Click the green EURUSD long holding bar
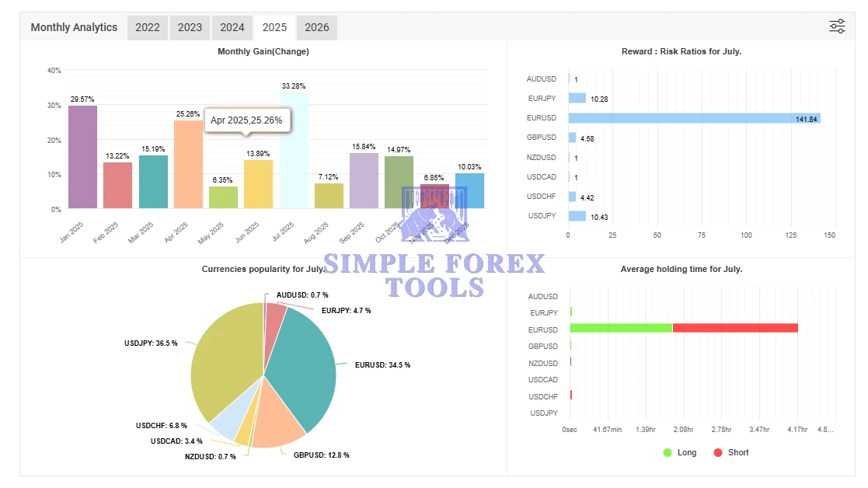Screen dimensions: 868x488 (621, 329)
